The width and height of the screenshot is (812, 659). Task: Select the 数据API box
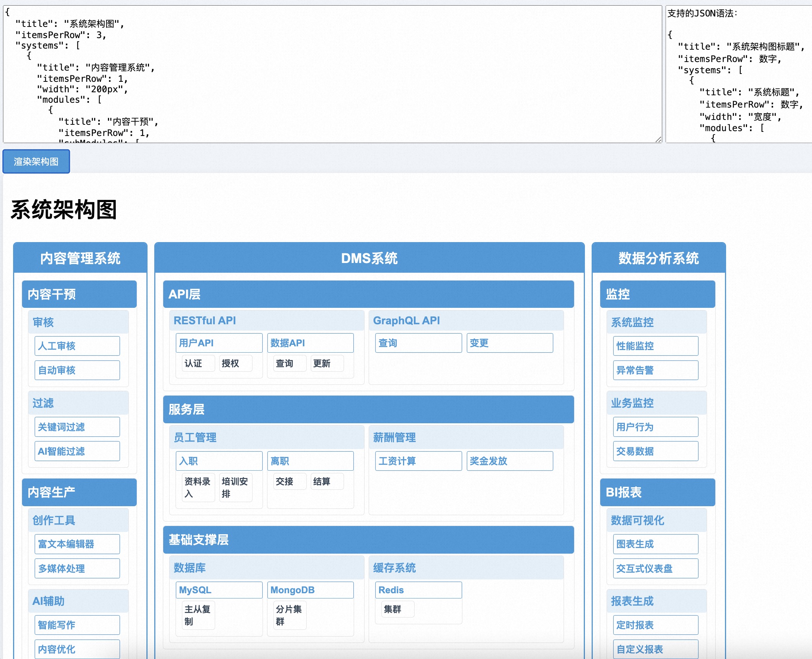[x=310, y=343]
